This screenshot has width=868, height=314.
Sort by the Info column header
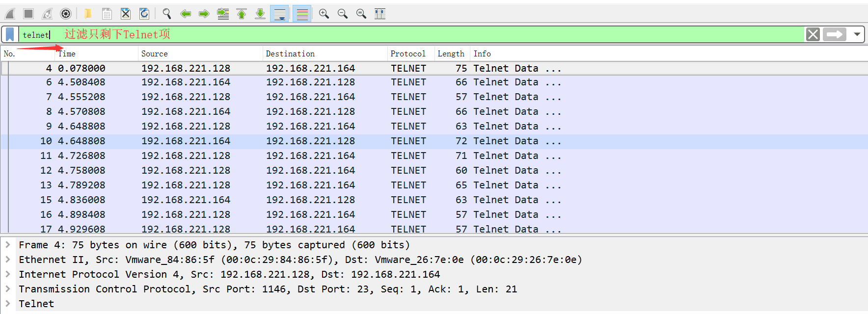coord(669,54)
